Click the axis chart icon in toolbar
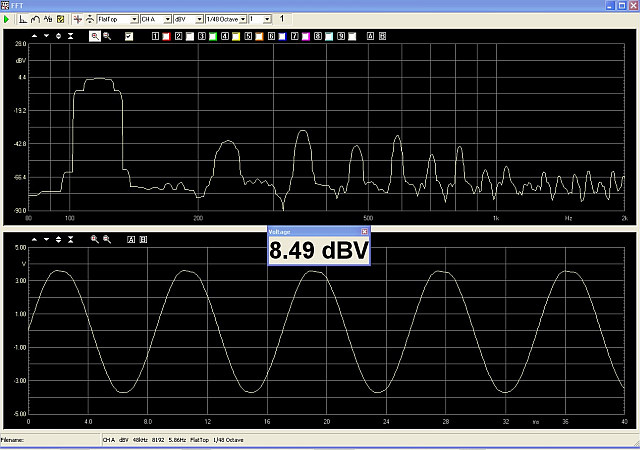 tap(23, 19)
